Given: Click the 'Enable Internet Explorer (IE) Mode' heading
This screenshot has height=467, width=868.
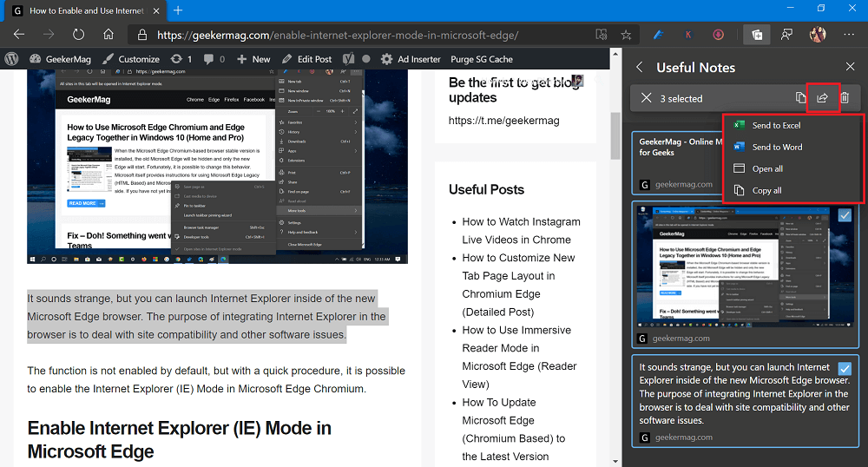Looking at the screenshot, I should coord(180,439).
